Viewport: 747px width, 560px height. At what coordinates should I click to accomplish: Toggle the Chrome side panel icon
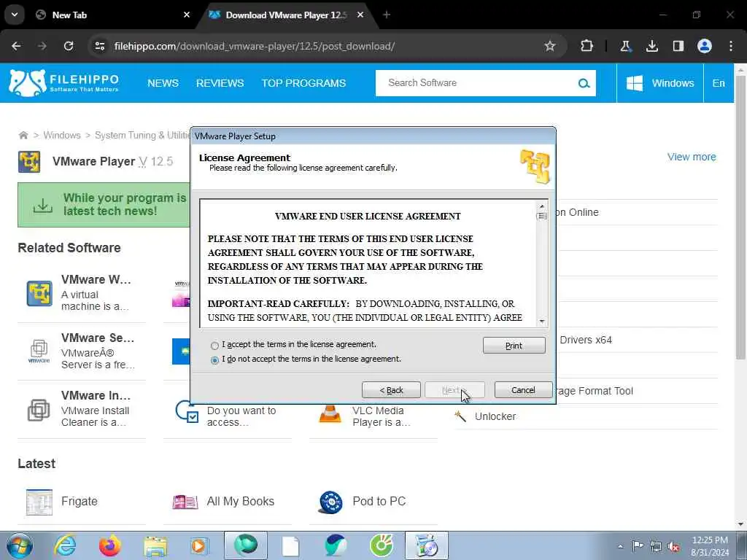[x=678, y=46]
